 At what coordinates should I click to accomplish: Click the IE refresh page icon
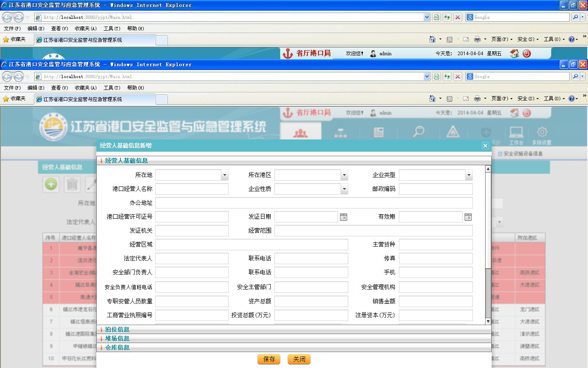coord(447,76)
